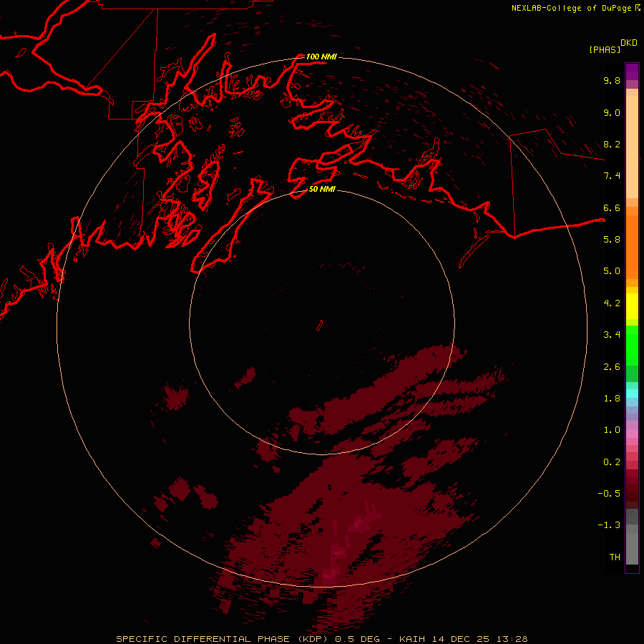Click the 8.2 legend value
This screenshot has height=644, width=644.
click(612, 144)
